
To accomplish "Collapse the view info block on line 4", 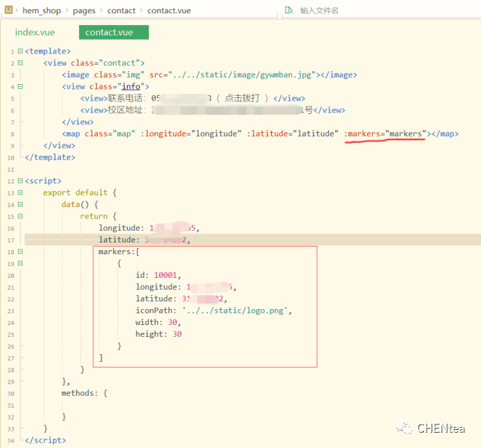I will coord(20,86).
